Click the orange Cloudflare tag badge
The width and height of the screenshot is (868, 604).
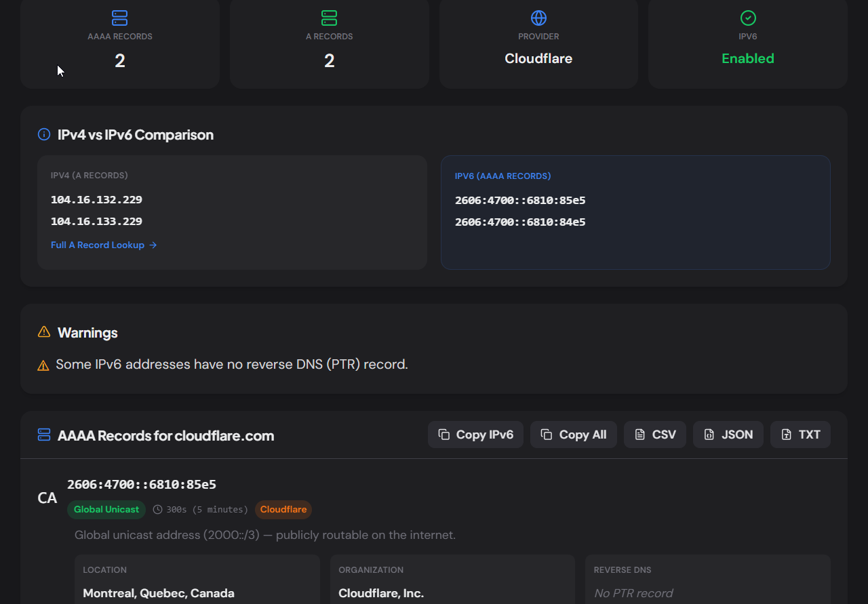coord(283,509)
